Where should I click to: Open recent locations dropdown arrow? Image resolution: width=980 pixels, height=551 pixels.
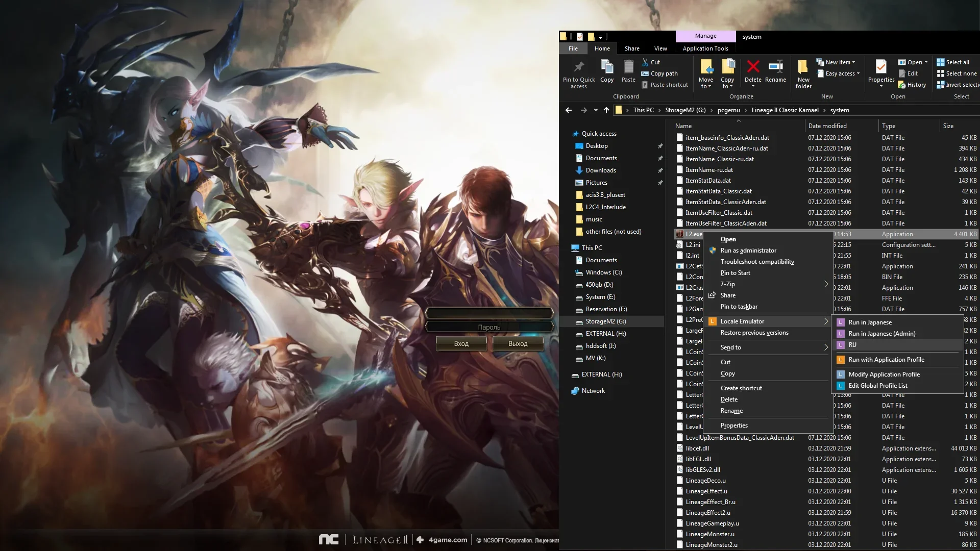pos(596,110)
